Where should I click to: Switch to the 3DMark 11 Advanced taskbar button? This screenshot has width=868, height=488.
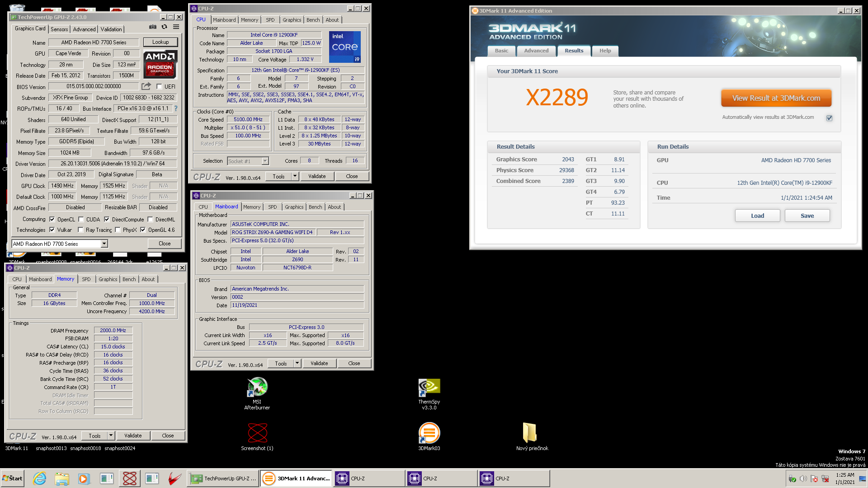coord(296,479)
